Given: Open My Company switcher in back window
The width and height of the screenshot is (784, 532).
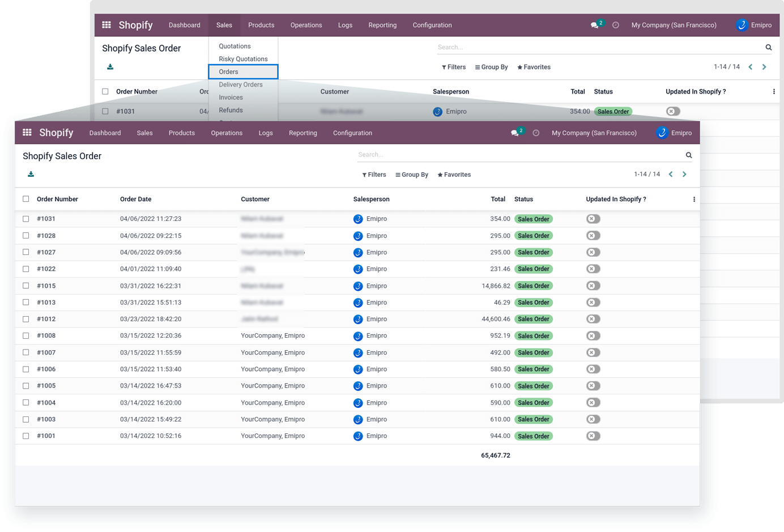Looking at the screenshot, I should pos(674,25).
